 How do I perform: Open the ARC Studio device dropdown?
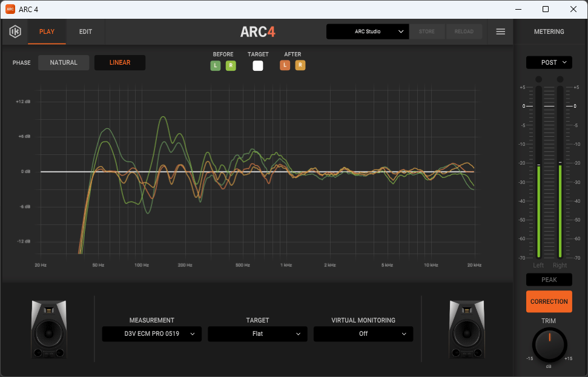(x=367, y=31)
